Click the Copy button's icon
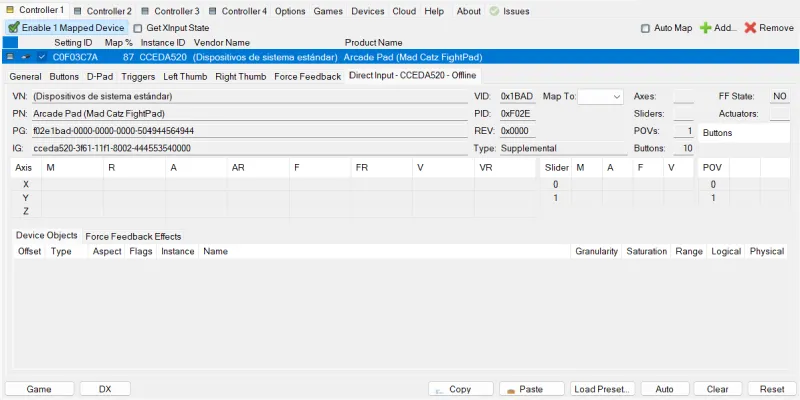 pos(439,390)
